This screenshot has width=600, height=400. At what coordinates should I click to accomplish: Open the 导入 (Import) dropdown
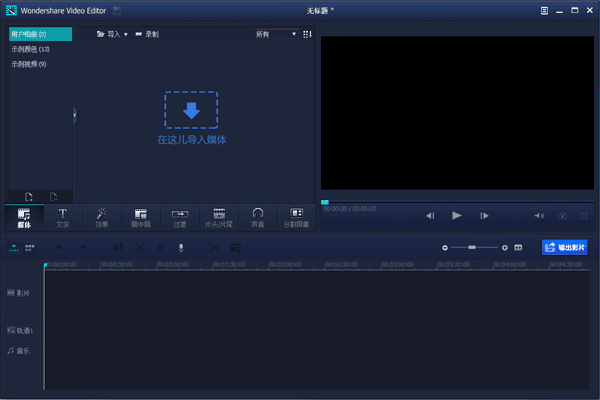click(x=112, y=34)
